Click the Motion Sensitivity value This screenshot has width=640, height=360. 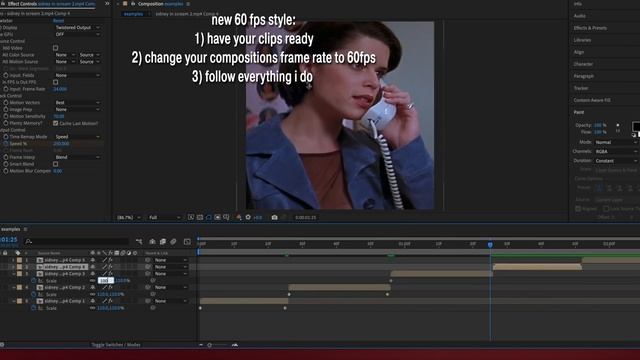coord(59,116)
